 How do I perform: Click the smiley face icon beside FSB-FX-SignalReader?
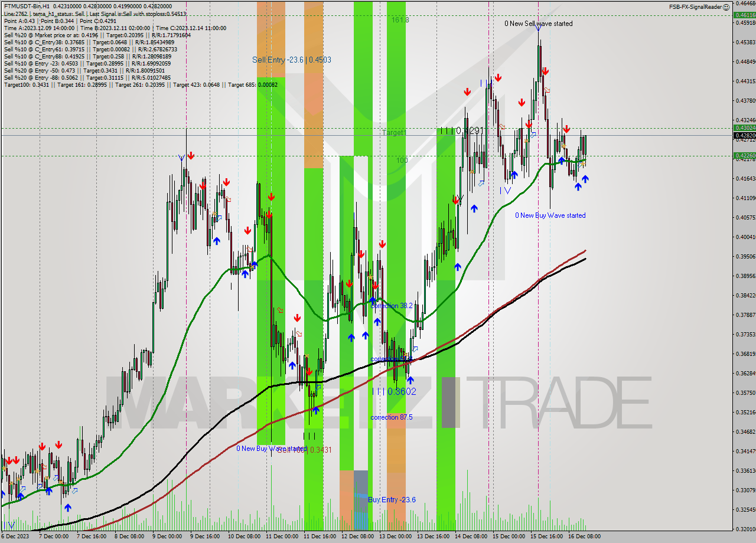726,7
